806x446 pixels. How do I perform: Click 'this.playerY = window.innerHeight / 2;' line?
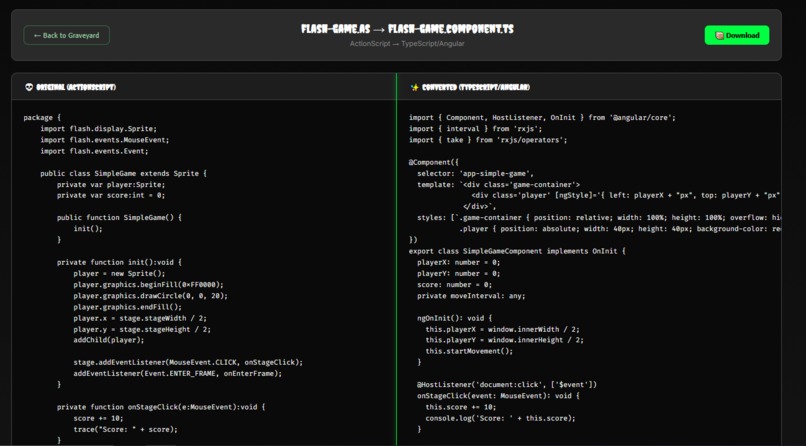pyautogui.click(x=504, y=340)
